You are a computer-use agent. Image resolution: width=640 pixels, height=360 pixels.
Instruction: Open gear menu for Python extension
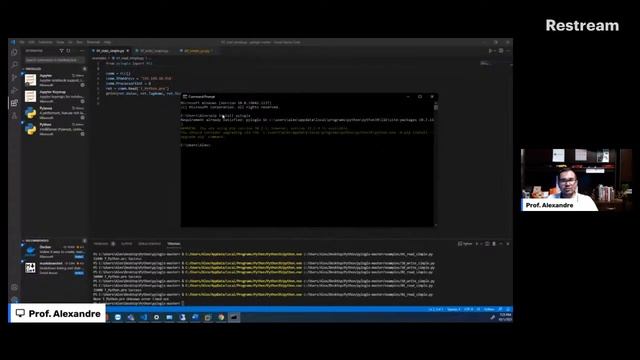click(x=82, y=134)
